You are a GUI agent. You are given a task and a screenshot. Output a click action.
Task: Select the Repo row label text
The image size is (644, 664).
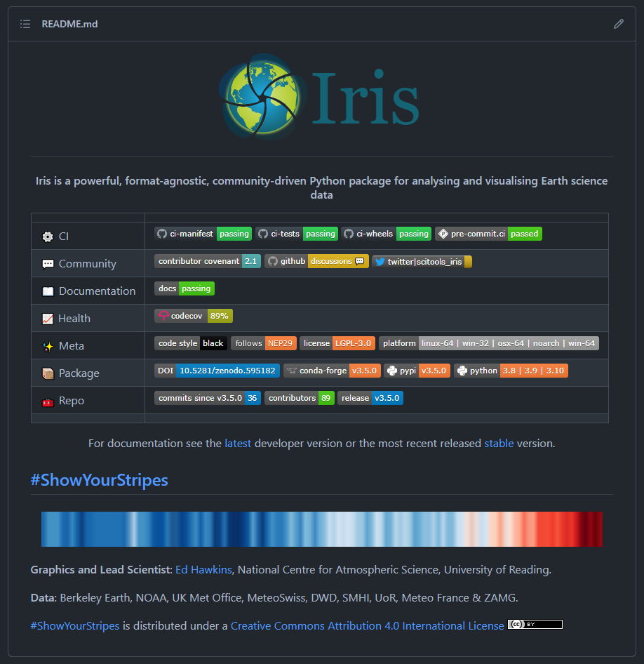[72, 401]
